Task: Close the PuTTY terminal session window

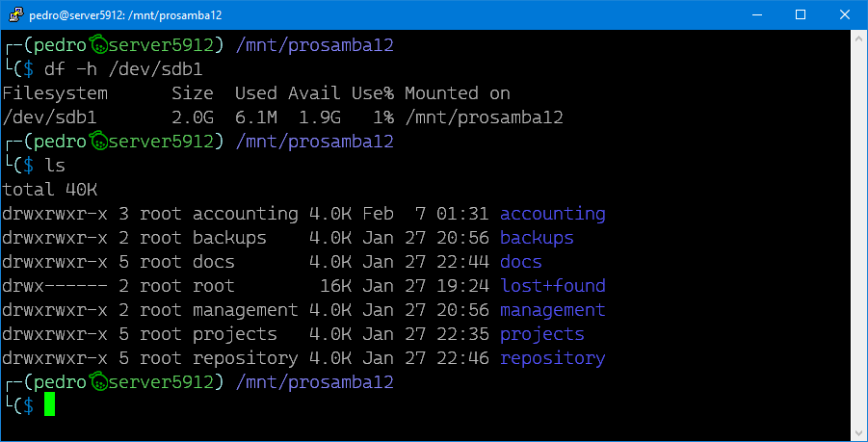Action: click(x=845, y=14)
